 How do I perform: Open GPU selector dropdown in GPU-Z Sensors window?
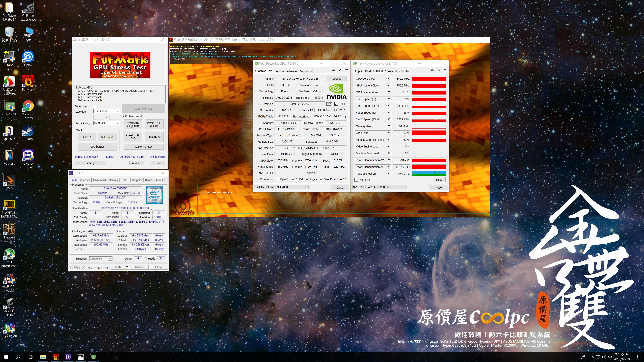[380, 187]
